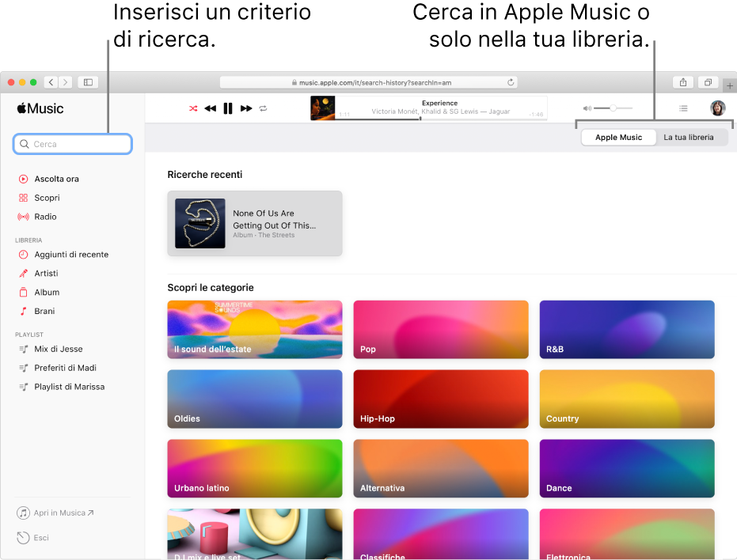Screen dimensions: 737x560
Task: Click Esci to sign out
Action: click(x=41, y=538)
